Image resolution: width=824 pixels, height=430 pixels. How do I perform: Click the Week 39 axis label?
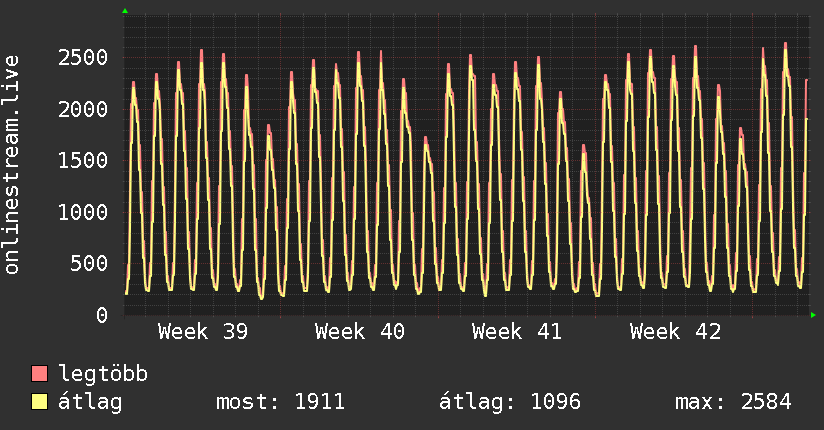(x=203, y=332)
